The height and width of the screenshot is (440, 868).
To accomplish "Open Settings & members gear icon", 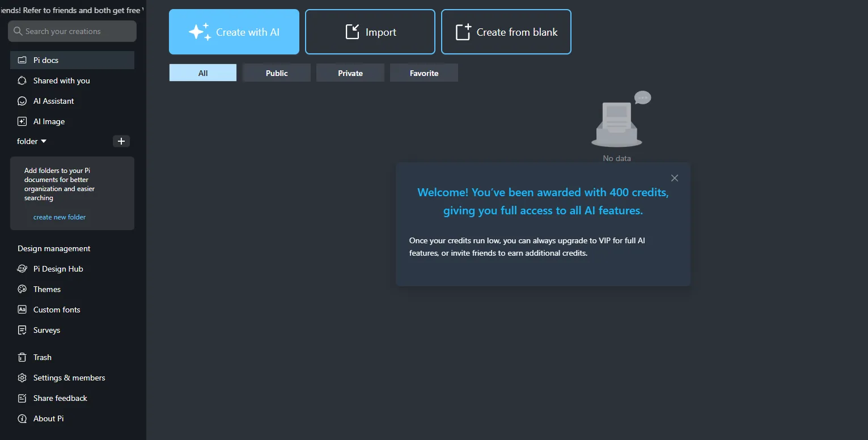I will (x=22, y=378).
